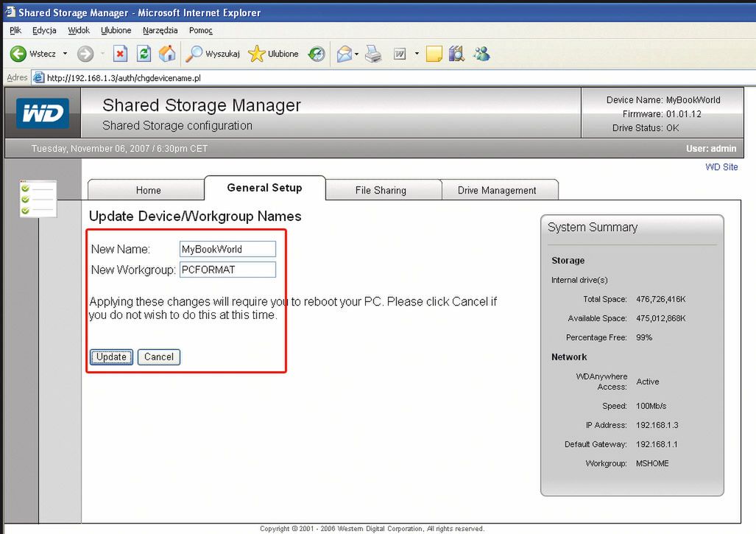
Task: Click the 'Drive Status: OK' text
Action: point(645,128)
